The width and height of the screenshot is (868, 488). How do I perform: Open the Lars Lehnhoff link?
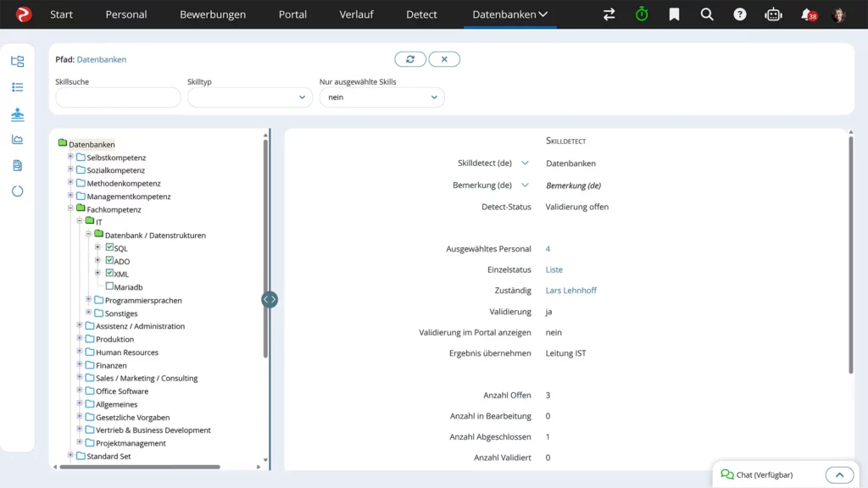coord(570,291)
